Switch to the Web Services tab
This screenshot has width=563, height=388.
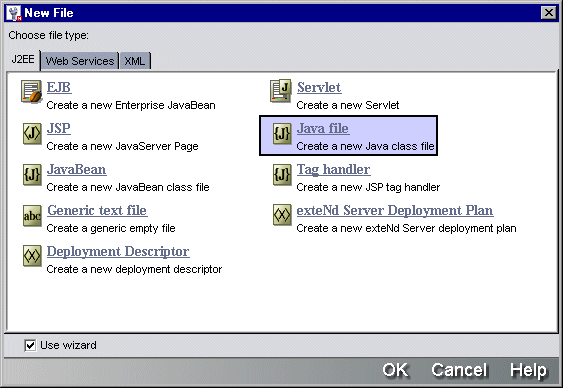pyautogui.click(x=80, y=61)
